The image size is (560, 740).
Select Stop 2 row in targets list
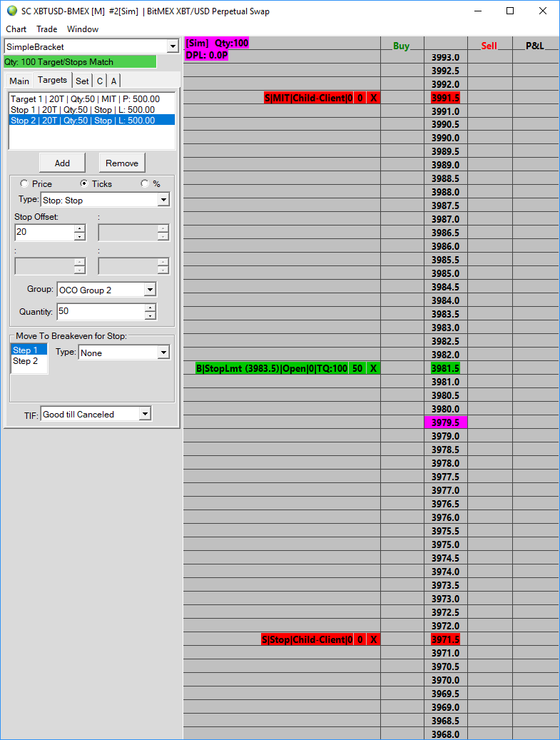click(x=92, y=121)
